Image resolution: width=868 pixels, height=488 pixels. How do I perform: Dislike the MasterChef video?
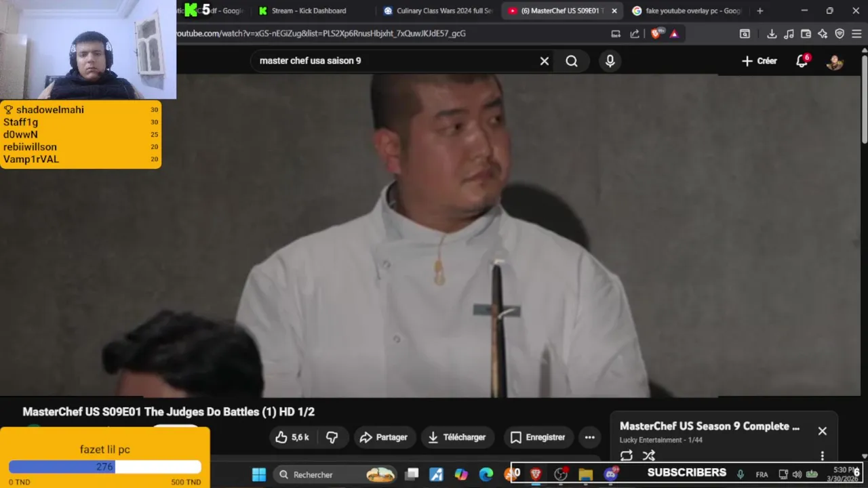pos(332,437)
